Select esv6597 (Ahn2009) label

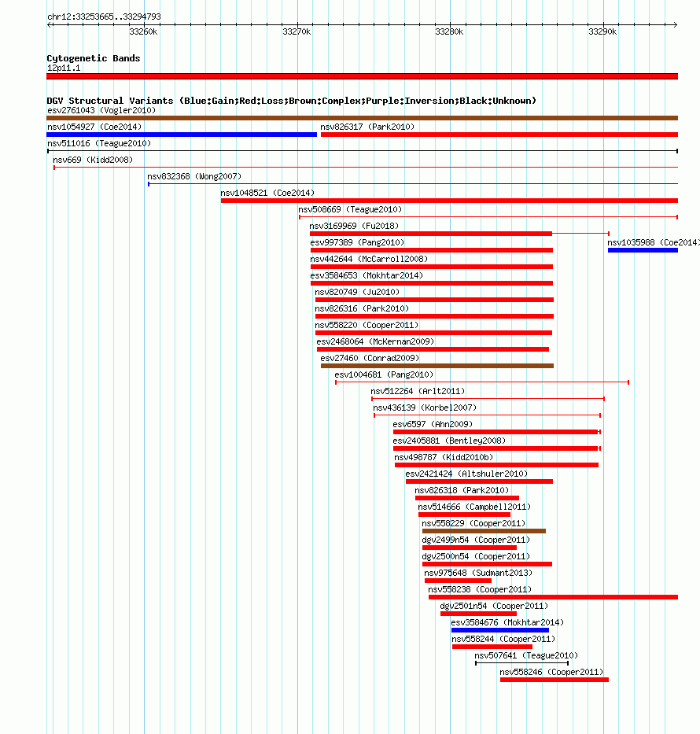433,425
